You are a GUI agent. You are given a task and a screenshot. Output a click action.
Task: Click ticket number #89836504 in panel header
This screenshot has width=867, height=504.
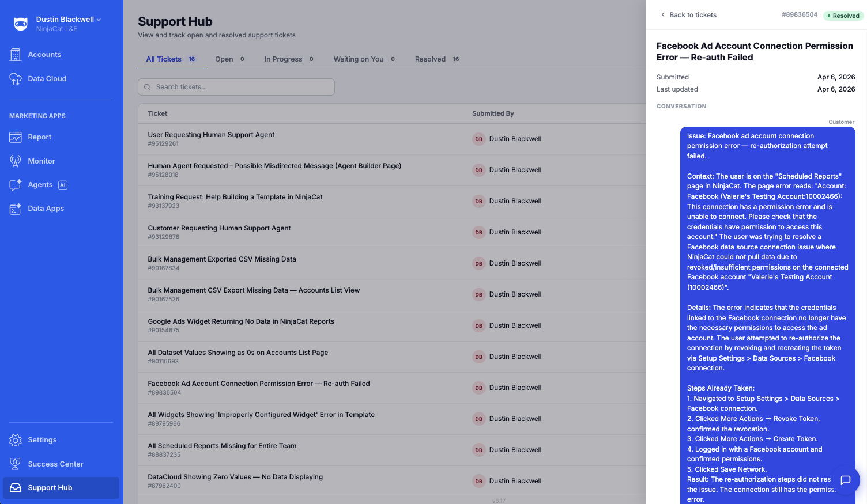click(x=800, y=15)
